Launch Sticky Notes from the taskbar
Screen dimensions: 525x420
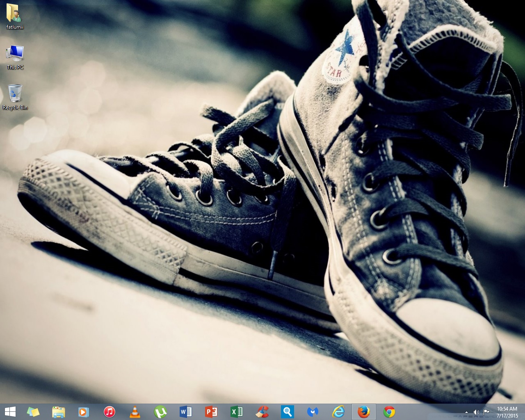pyautogui.click(x=33, y=411)
